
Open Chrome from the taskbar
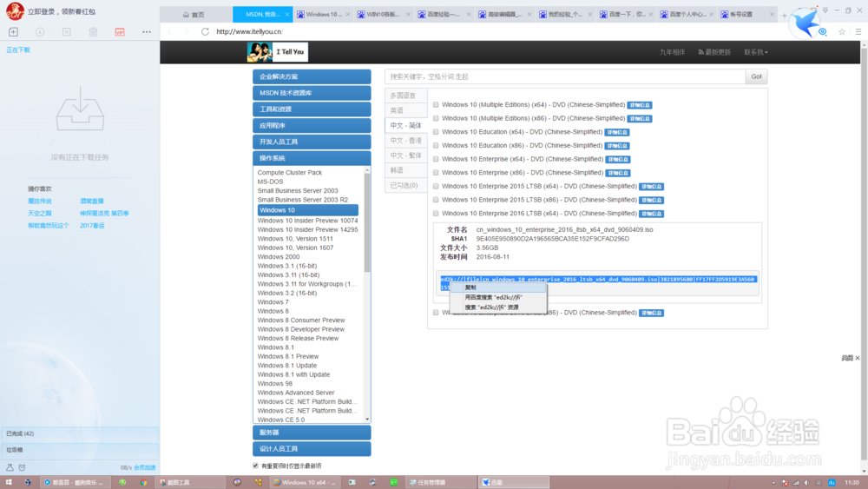click(143, 482)
